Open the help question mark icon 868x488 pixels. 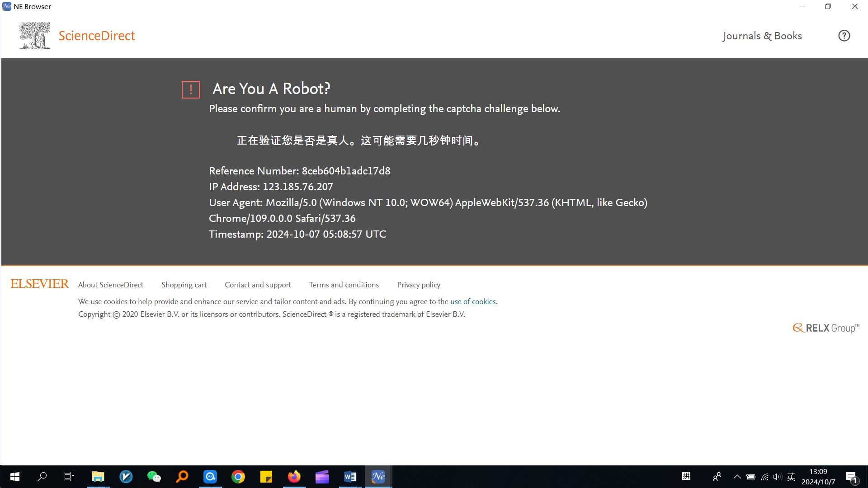click(844, 36)
